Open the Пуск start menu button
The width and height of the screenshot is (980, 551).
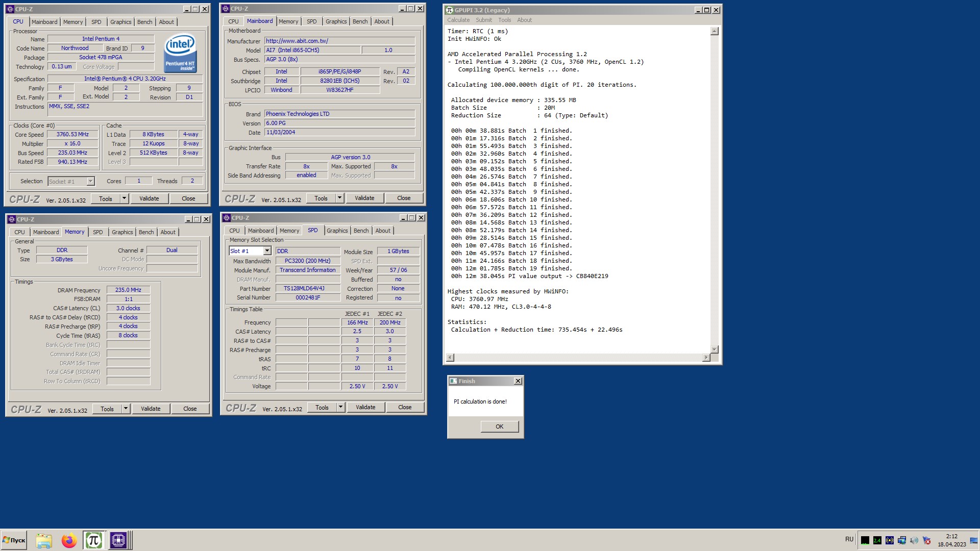point(14,540)
